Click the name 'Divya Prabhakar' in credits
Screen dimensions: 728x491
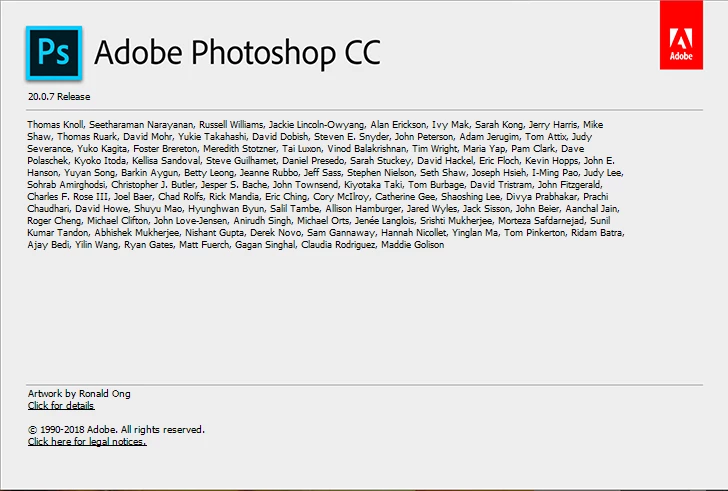pyautogui.click(x=541, y=197)
